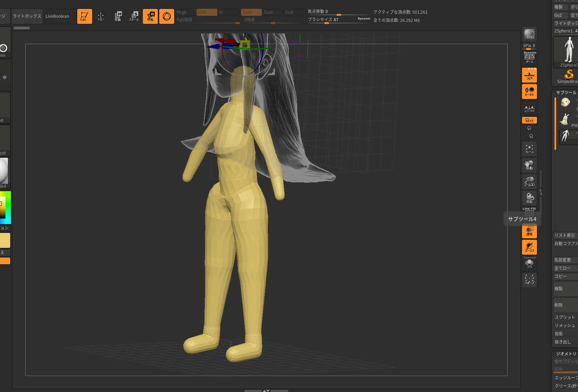Image resolution: width=578 pixels, height=392 pixels.
Task: Adjust the Rgb強度 intensity slider
Action: click(208, 20)
